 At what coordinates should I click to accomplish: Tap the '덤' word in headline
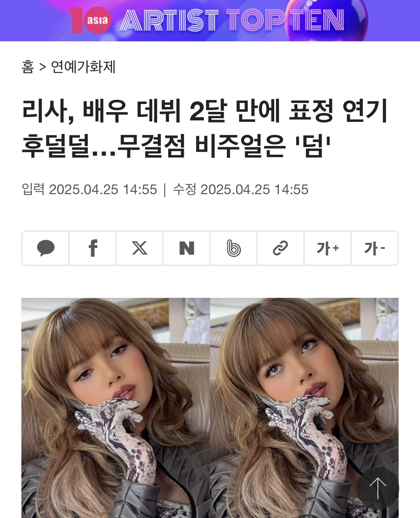tap(313, 146)
